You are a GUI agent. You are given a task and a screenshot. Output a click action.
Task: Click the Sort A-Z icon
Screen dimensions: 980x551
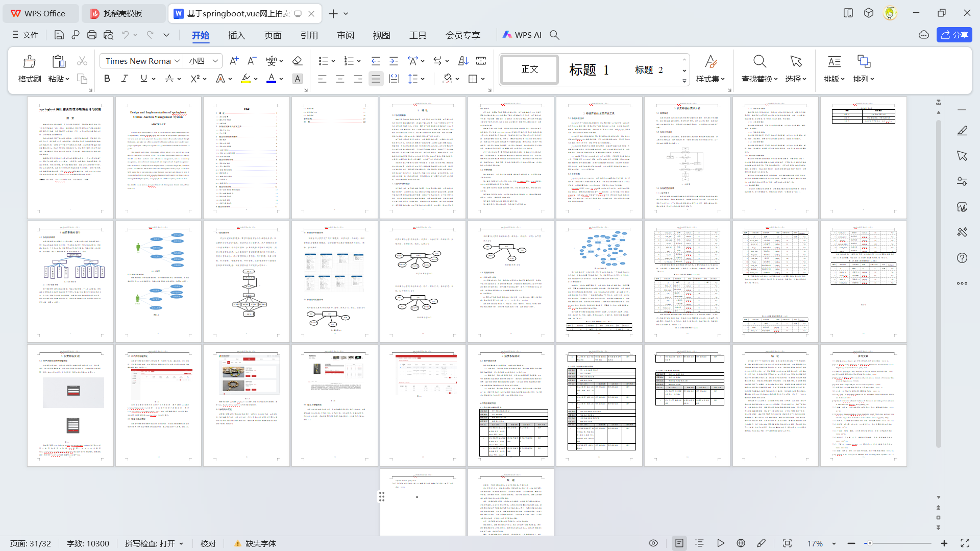coord(463,61)
